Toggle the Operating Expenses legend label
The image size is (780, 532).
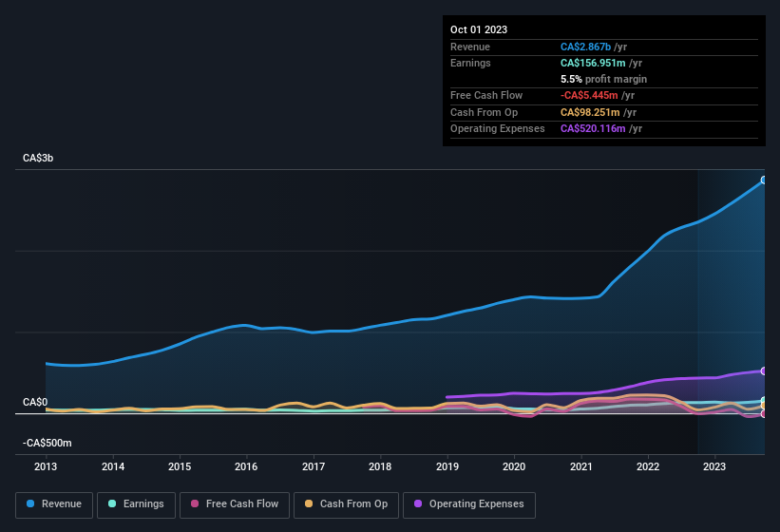(x=476, y=504)
